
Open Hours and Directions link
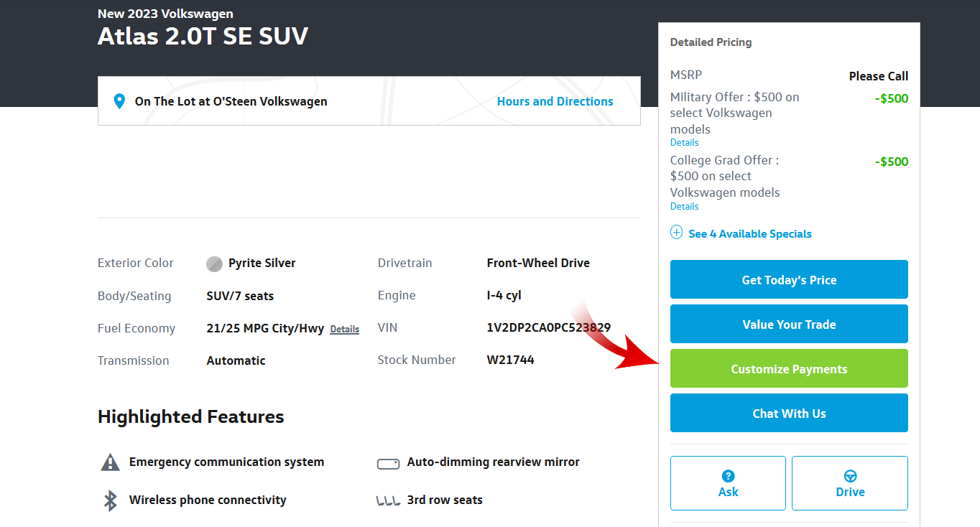click(555, 101)
